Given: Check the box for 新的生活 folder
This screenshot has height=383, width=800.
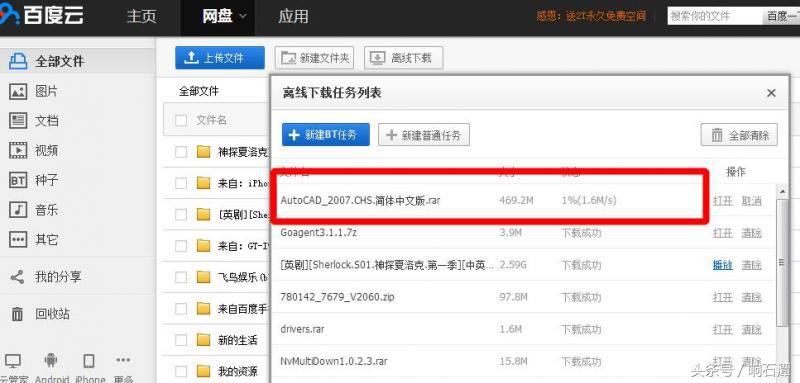Looking at the screenshot, I should pyautogui.click(x=181, y=340).
